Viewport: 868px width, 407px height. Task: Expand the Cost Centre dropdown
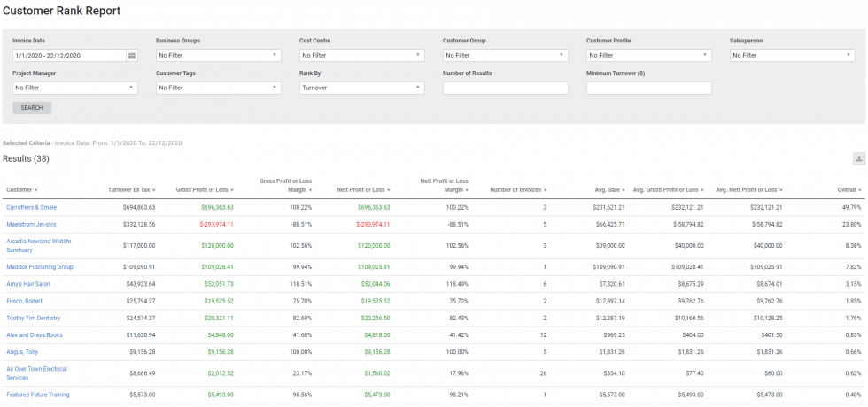pos(361,56)
